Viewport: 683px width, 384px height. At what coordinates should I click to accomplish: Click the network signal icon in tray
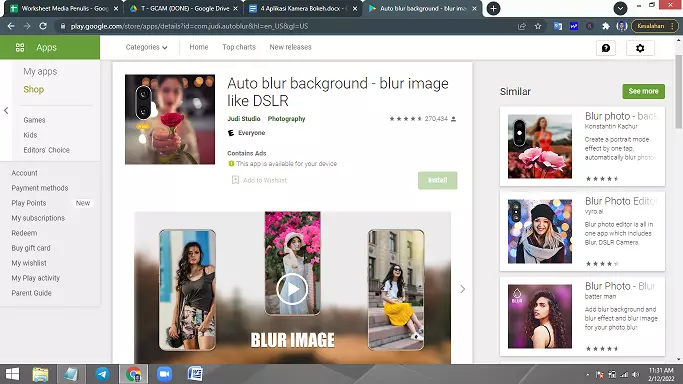pyautogui.click(x=624, y=374)
